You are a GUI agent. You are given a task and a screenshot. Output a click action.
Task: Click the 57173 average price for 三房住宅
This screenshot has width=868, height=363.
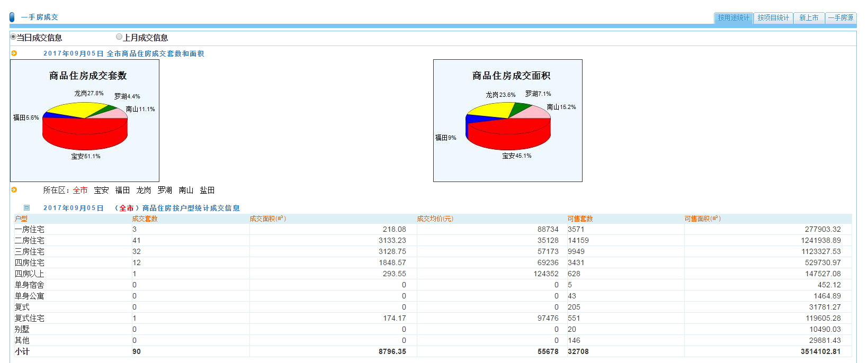click(x=548, y=251)
